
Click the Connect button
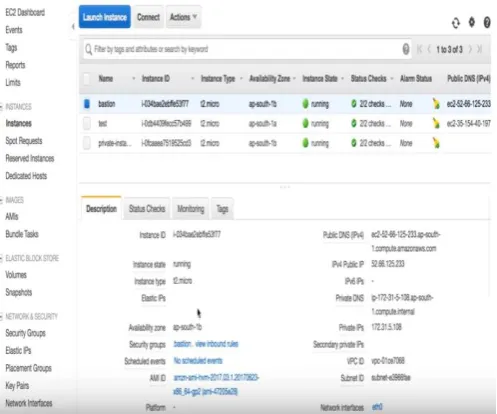click(148, 17)
